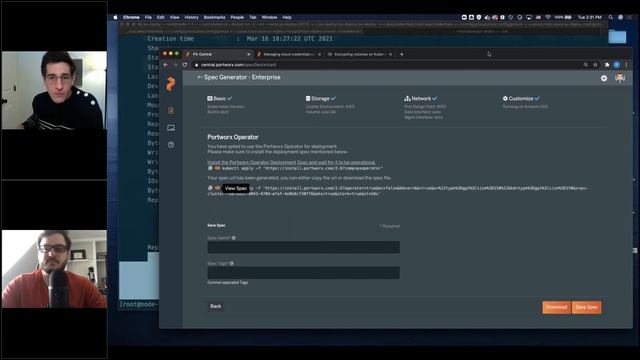This screenshot has height=360, width=640.
Task: View spec of the operator install command
Action: [218, 168]
